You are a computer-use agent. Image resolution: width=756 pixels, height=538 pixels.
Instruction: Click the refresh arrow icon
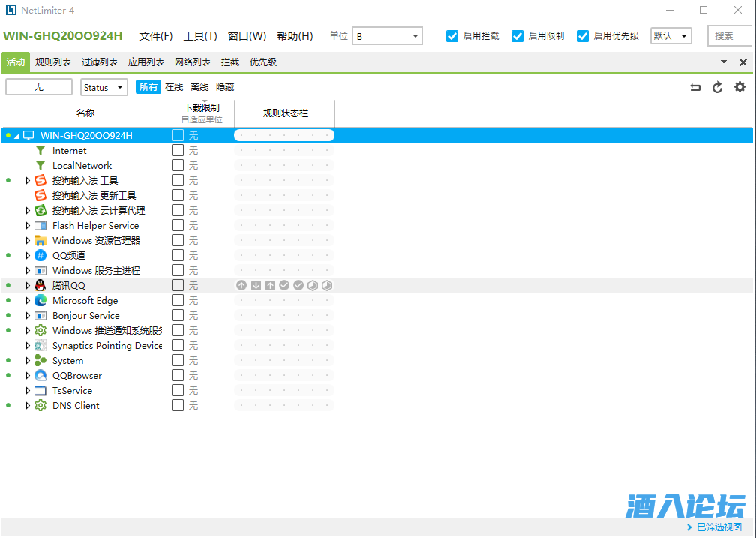[717, 87]
